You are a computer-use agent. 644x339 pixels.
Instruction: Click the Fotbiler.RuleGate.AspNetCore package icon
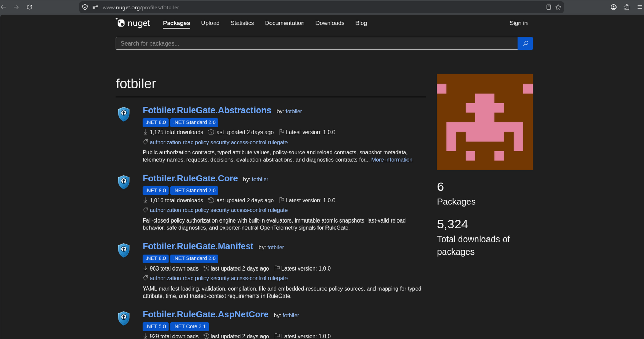[124, 318]
